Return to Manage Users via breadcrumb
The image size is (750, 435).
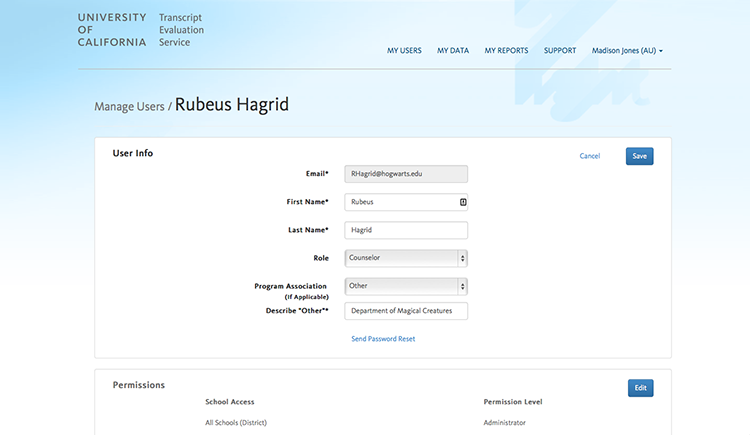(129, 106)
